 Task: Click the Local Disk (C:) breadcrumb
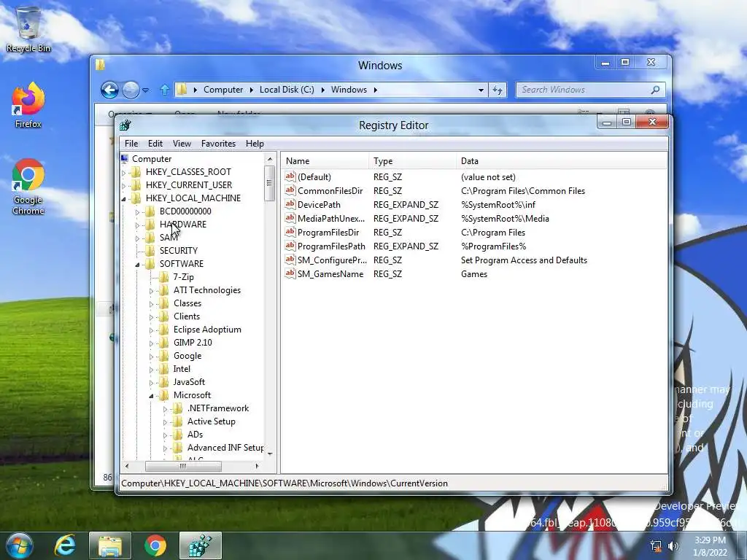tap(287, 90)
